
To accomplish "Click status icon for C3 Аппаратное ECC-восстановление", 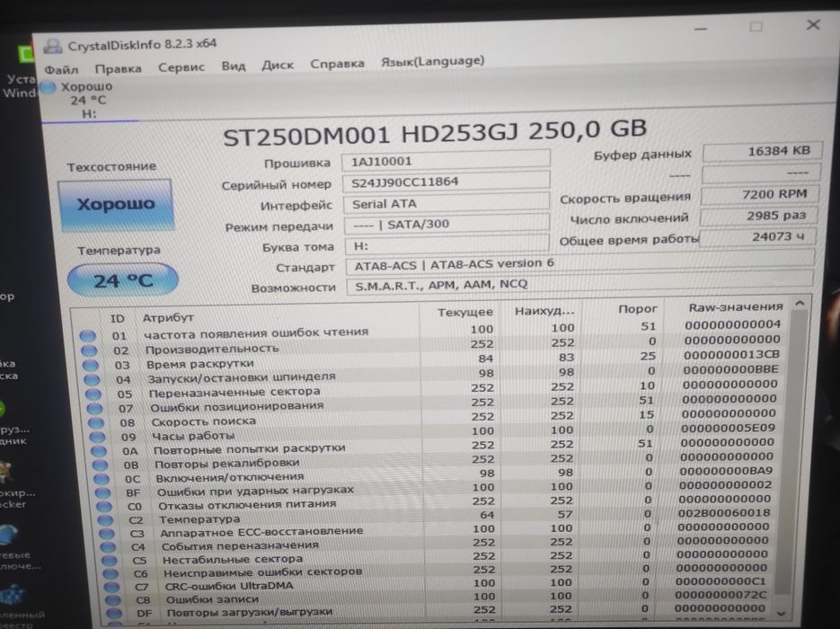I will [107, 534].
